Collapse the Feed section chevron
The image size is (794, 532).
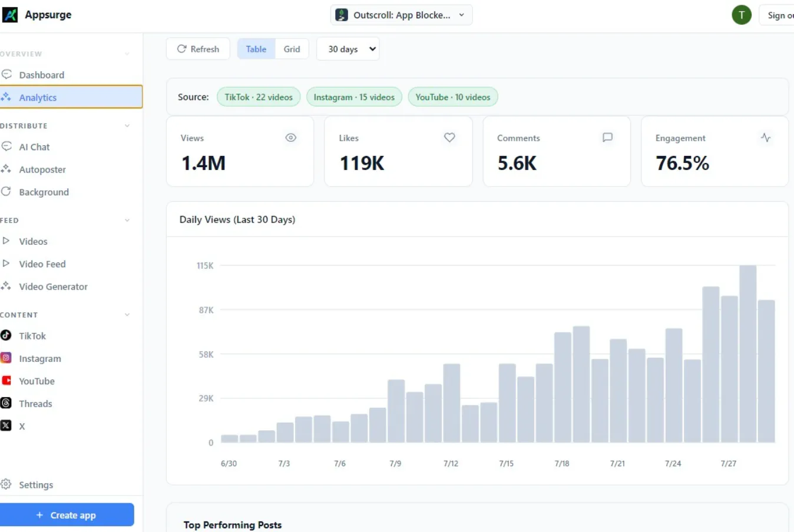(x=127, y=221)
